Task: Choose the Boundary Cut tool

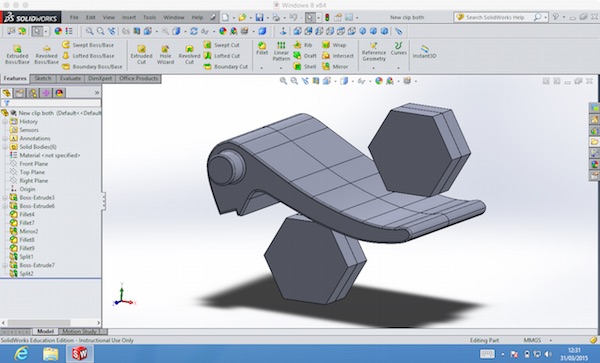Action: pos(226,67)
